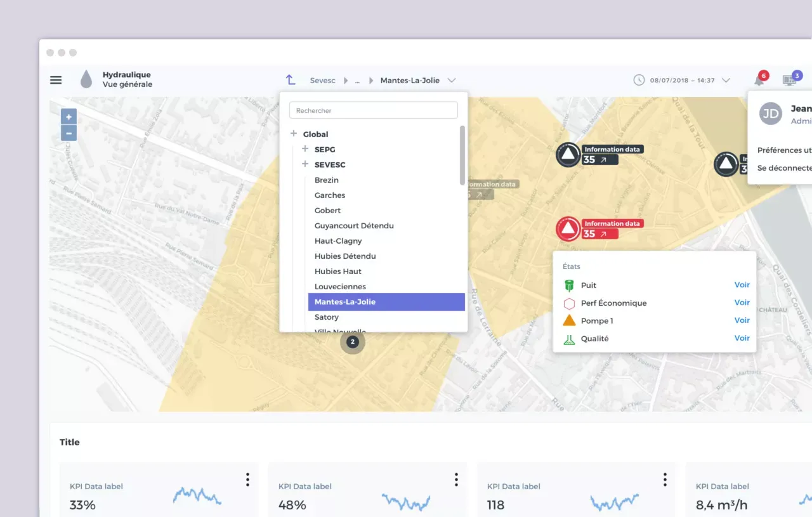Select Louveciennes from the site list
812x517 pixels.
[340, 287]
